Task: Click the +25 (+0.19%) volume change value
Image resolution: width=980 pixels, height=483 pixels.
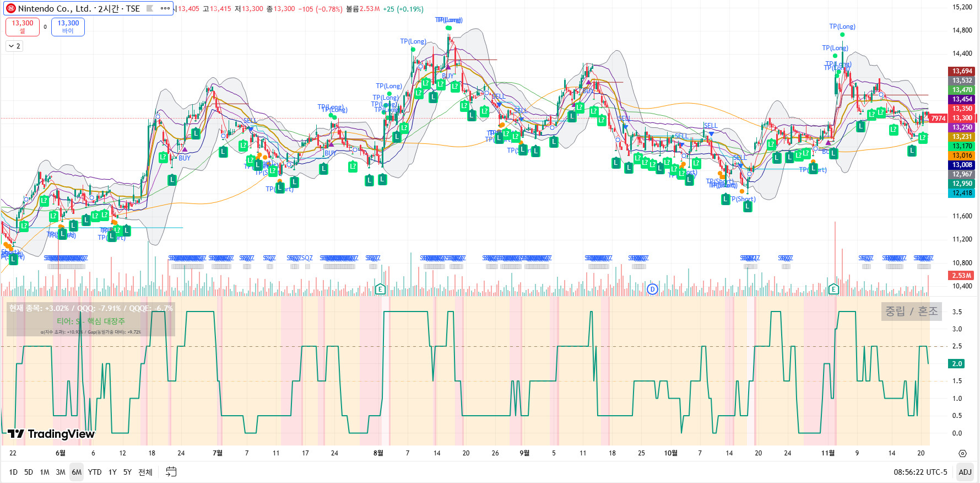Action: click(x=403, y=9)
